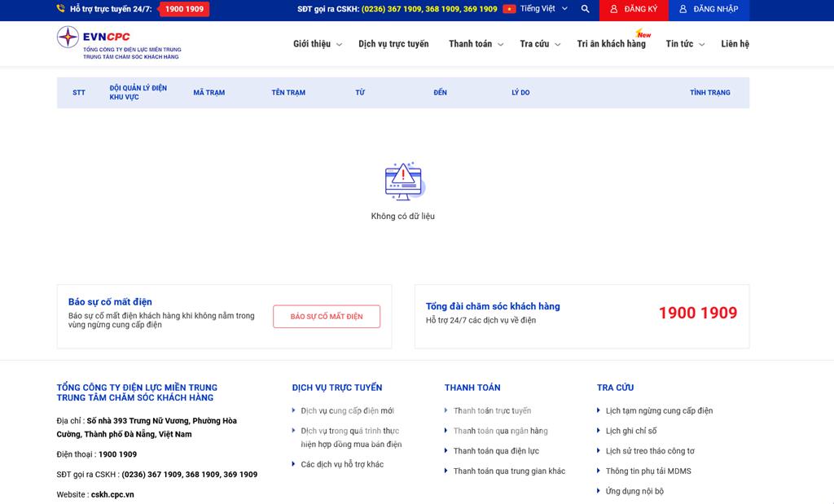Click the BÁO SỰ CỐ MẤT ĐIỆN button
The width and height of the screenshot is (834, 504).
(x=326, y=316)
